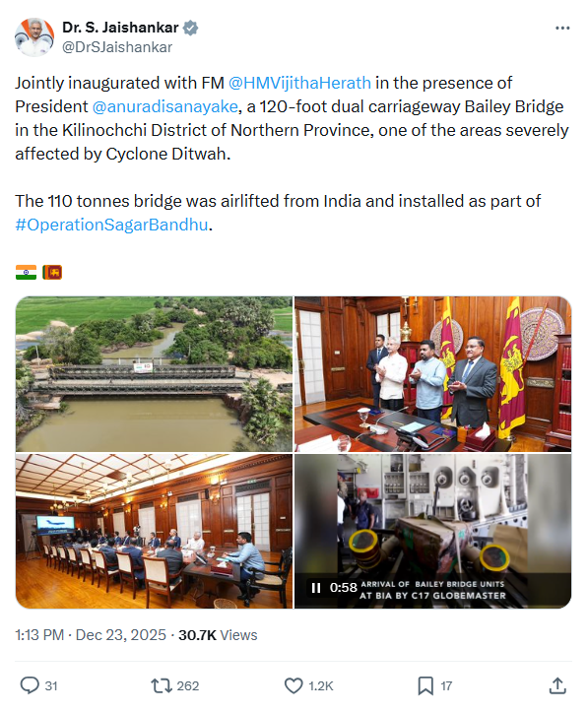Open the share upload icon
The height and width of the screenshot is (712, 588).
[x=557, y=685]
